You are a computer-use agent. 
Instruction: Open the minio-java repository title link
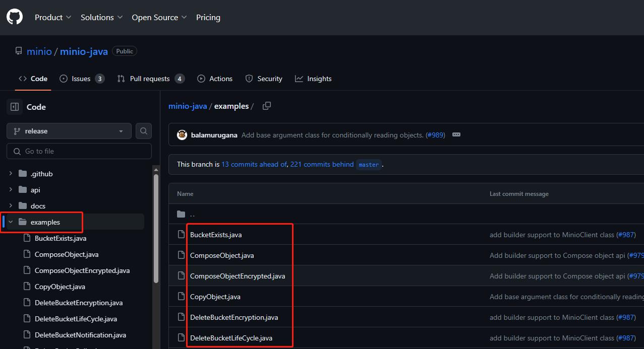coord(84,51)
